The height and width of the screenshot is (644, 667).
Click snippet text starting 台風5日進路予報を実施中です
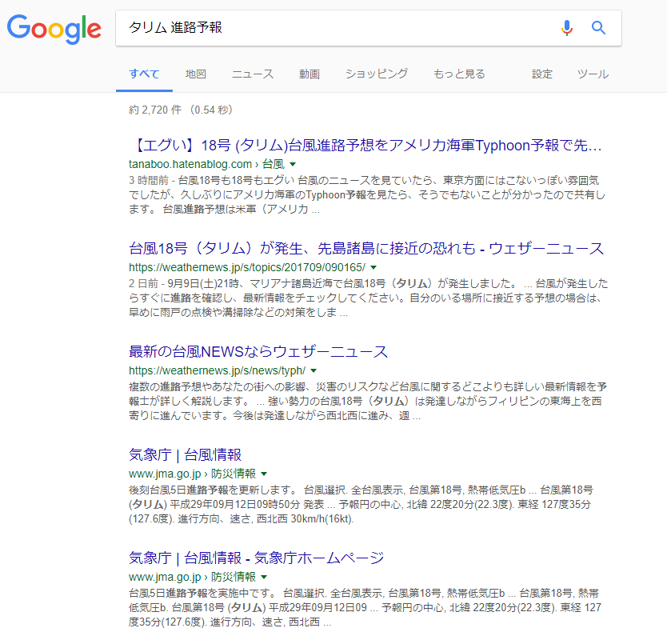(x=365, y=607)
